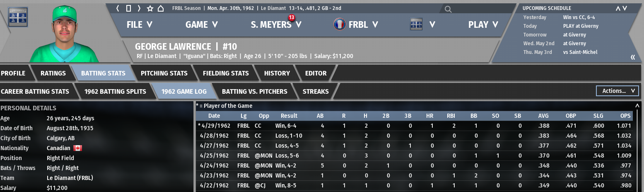Viewport: 644px width, 192px height.
Task: Bookmark page with the star icon
Action: tap(150, 8)
